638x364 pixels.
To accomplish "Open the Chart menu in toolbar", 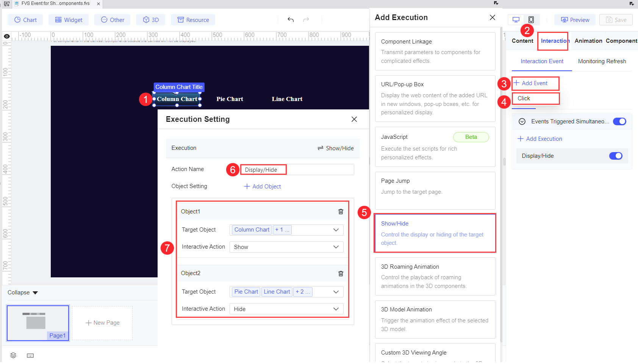I will coord(25,20).
